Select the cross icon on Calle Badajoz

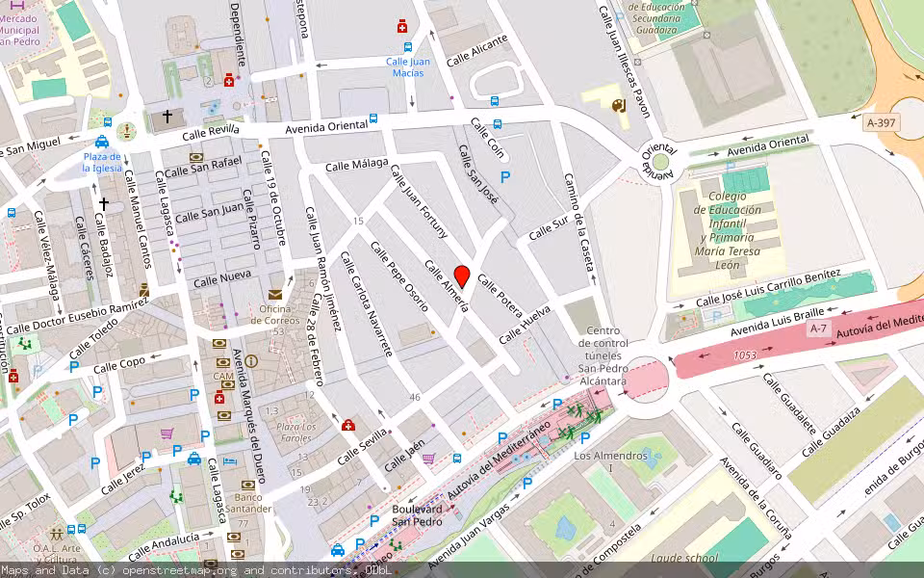pyautogui.click(x=104, y=204)
